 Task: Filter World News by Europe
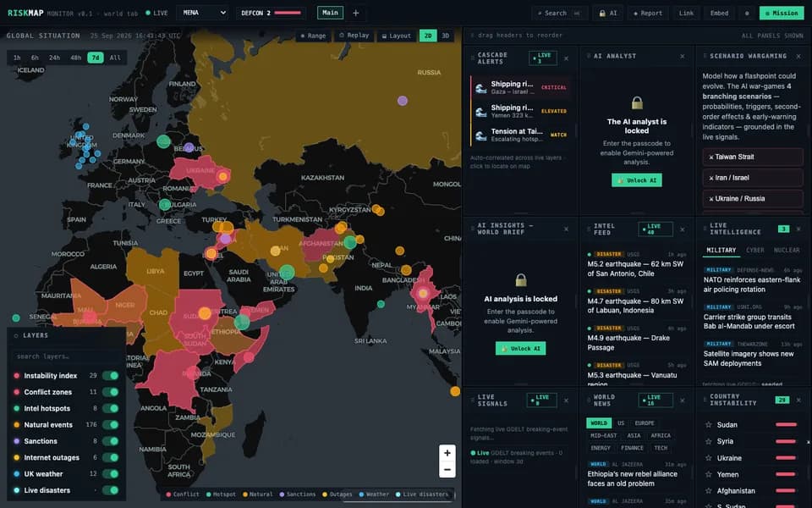[x=645, y=423]
